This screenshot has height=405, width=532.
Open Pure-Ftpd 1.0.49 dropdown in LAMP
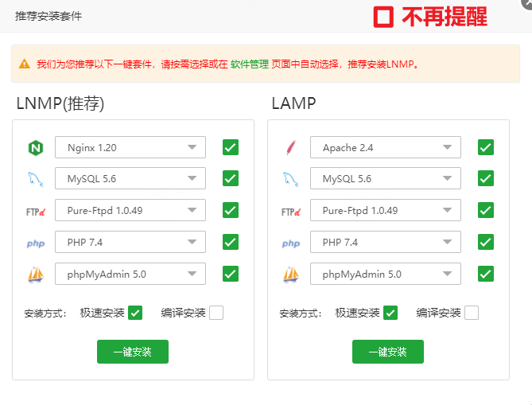click(386, 210)
